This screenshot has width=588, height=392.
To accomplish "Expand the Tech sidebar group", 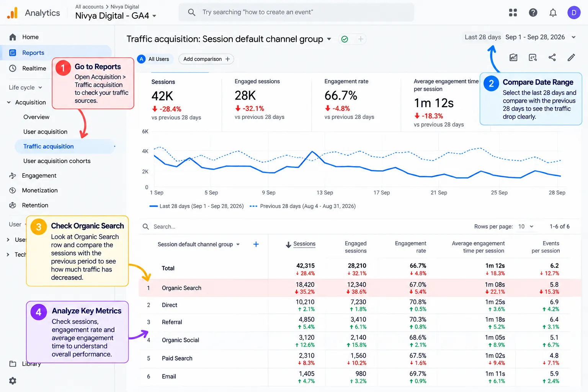I will pyautogui.click(x=8, y=255).
